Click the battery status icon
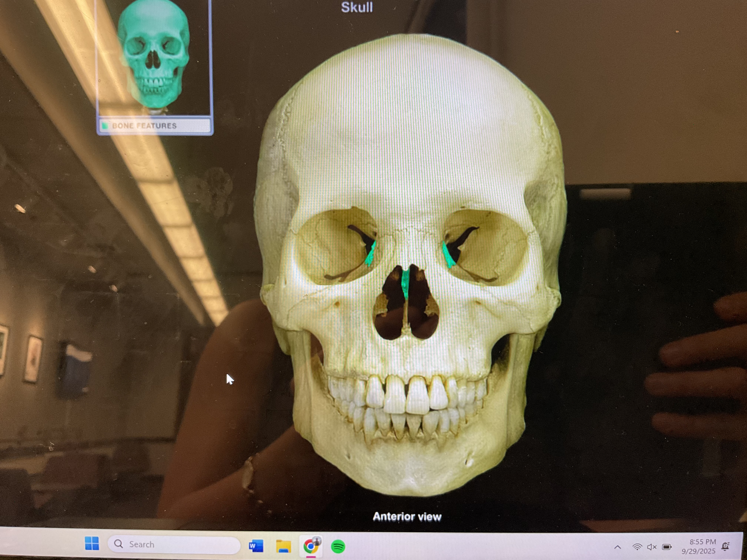This screenshot has height=560, width=747. pyautogui.click(x=667, y=547)
